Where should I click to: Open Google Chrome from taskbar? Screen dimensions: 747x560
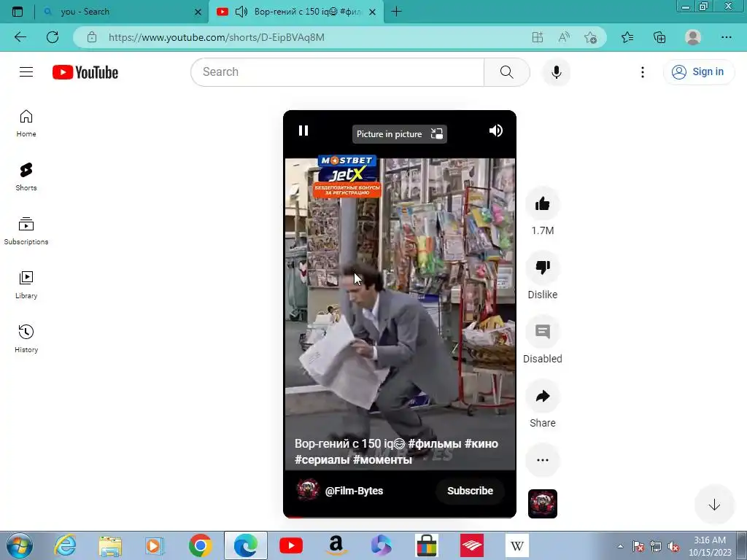click(x=201, y=545)
